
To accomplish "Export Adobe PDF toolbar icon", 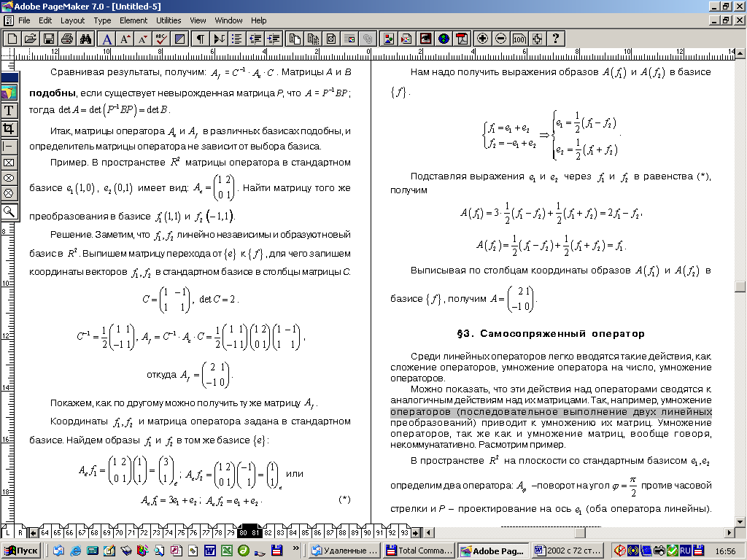I will 462,39.
